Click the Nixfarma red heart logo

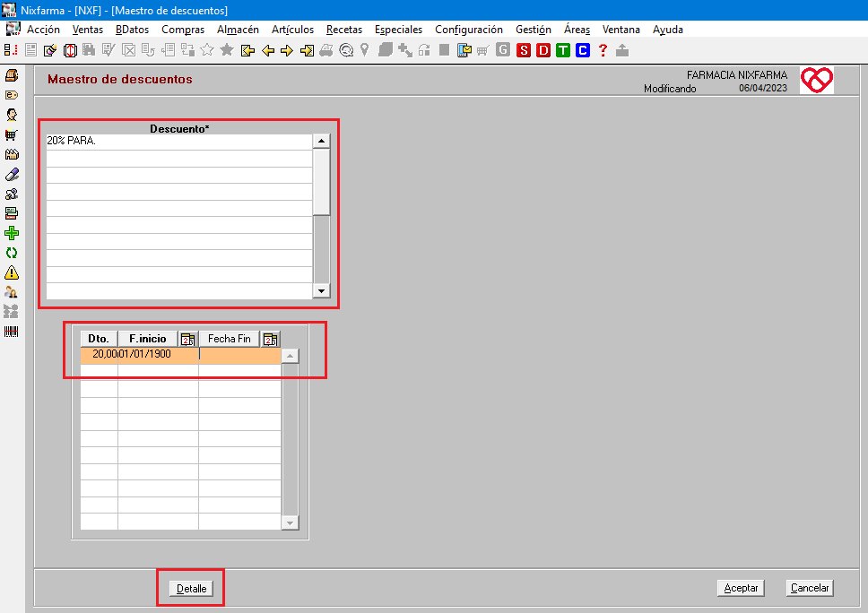(817, 81)
